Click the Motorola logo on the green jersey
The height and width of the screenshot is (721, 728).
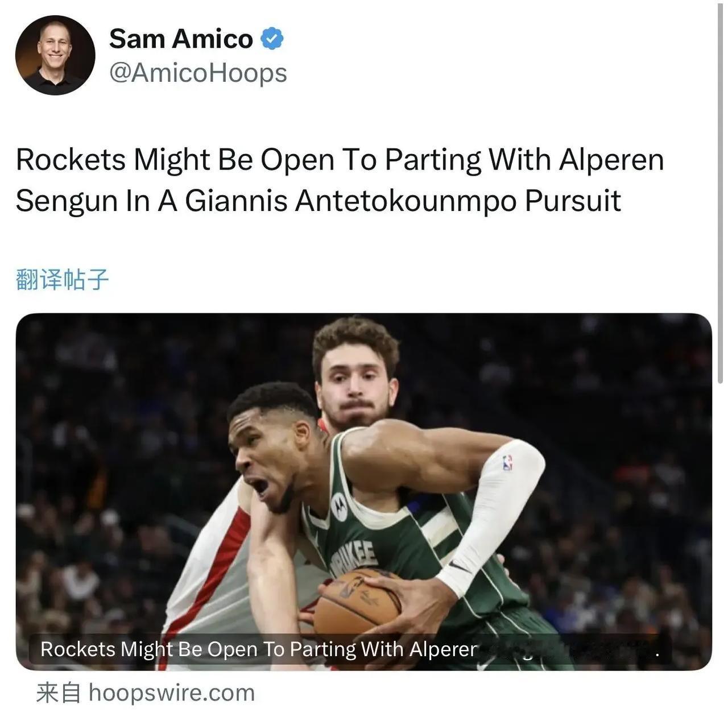point(340,506)
